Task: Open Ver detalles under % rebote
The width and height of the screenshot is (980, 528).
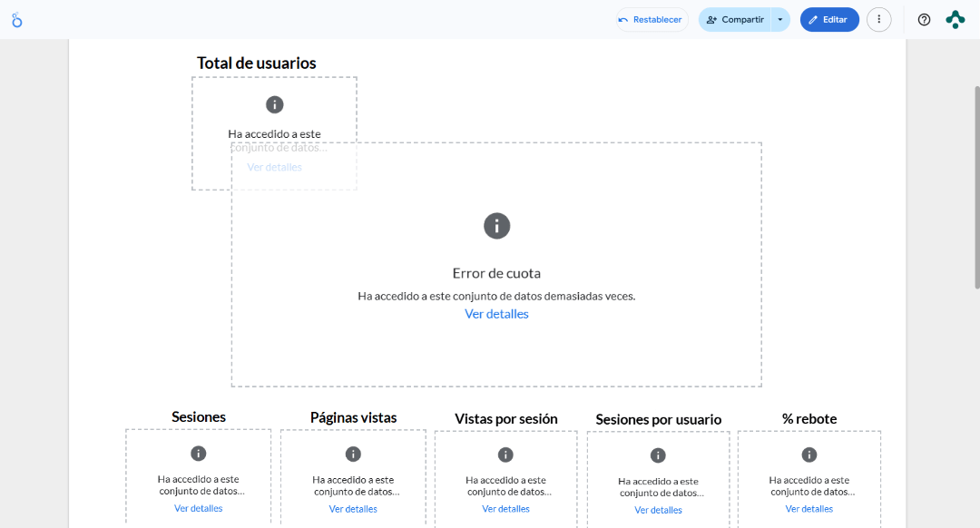Action: 809,510
